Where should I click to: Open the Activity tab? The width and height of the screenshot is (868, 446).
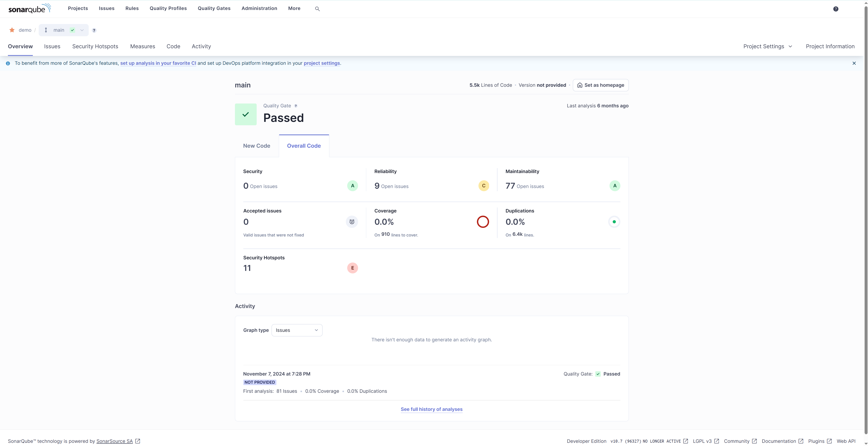[201, 46]
